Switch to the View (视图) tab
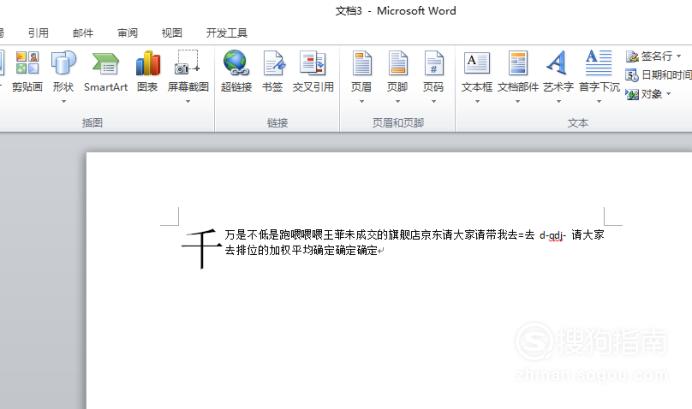This screenshot has width=692, height=409. pyautogui.click(x=172, y=33)
